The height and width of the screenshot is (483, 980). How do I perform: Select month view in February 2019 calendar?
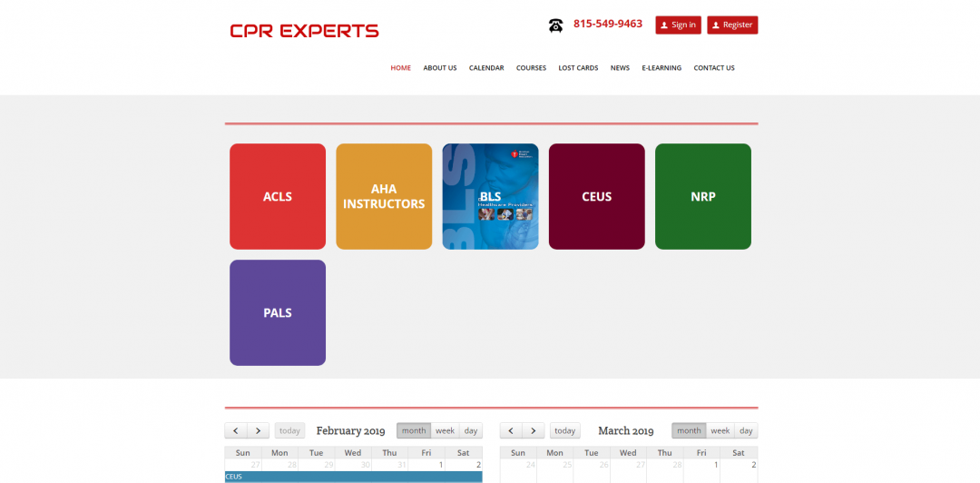414,430
